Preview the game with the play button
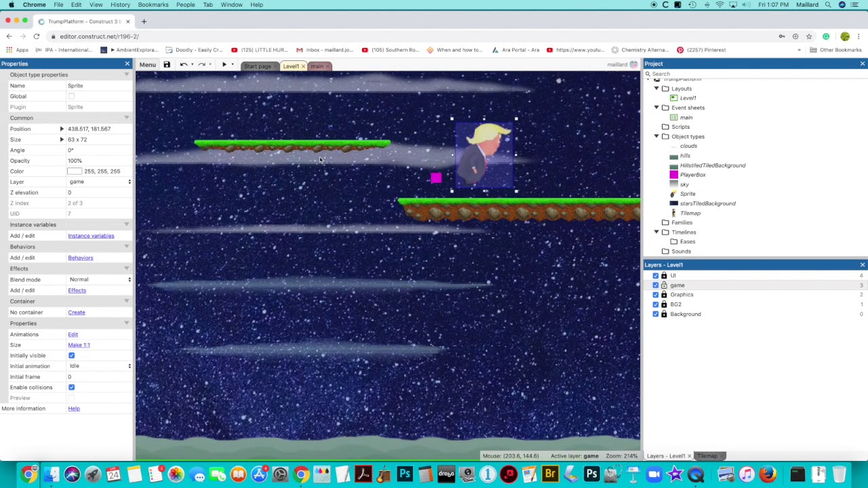 click(224, 64)
